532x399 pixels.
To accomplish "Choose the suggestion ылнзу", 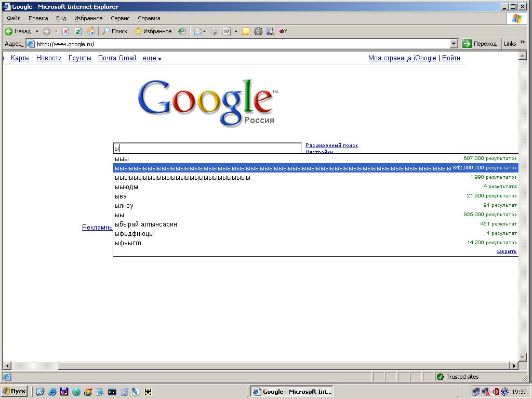I will 315,205.
